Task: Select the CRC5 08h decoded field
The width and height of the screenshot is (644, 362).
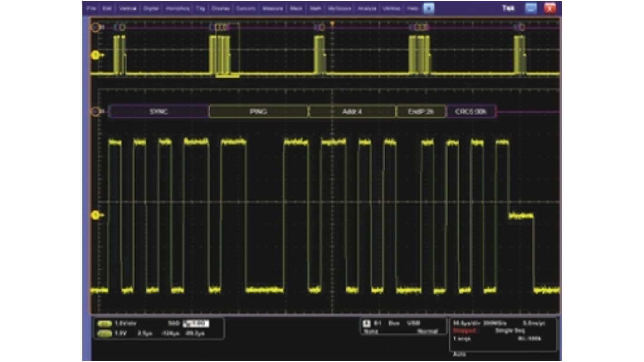Action: [472, 112]
